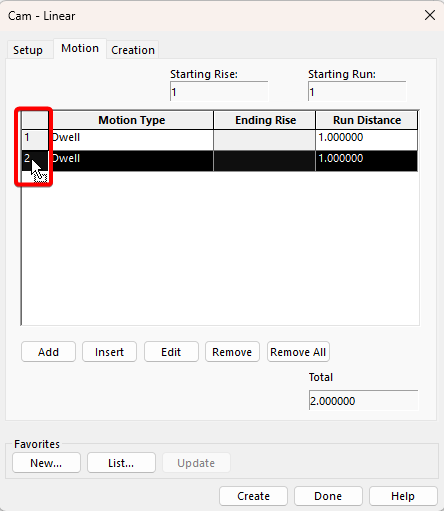
Task: Select row number 2 header
Action: click(x=35, y=161)
